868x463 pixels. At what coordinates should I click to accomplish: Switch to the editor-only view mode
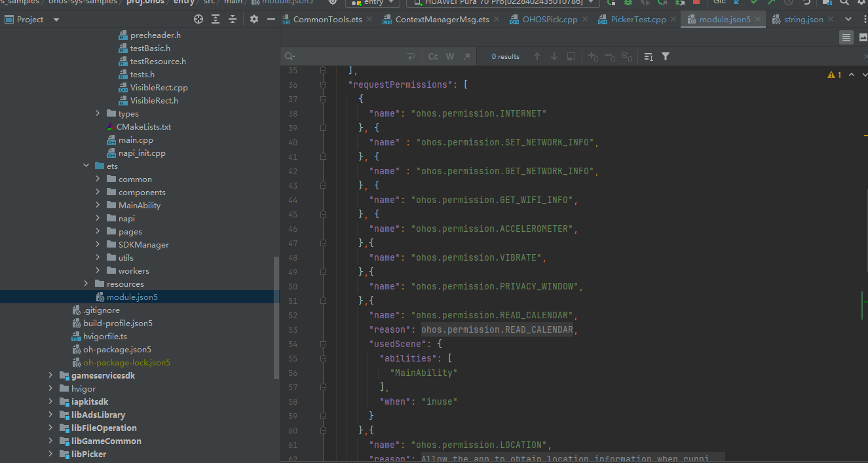tap(846, 38)
